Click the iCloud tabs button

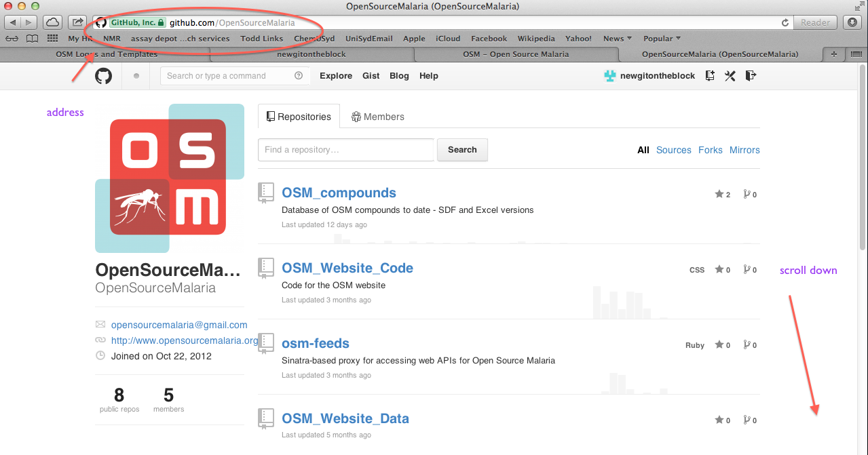(53, 22)
